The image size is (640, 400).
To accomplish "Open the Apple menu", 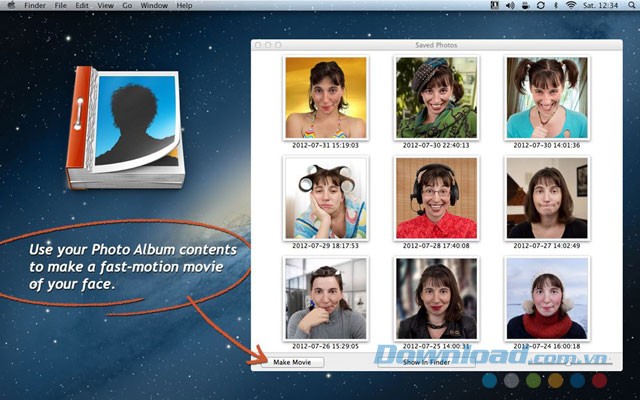I will (11, 5).
